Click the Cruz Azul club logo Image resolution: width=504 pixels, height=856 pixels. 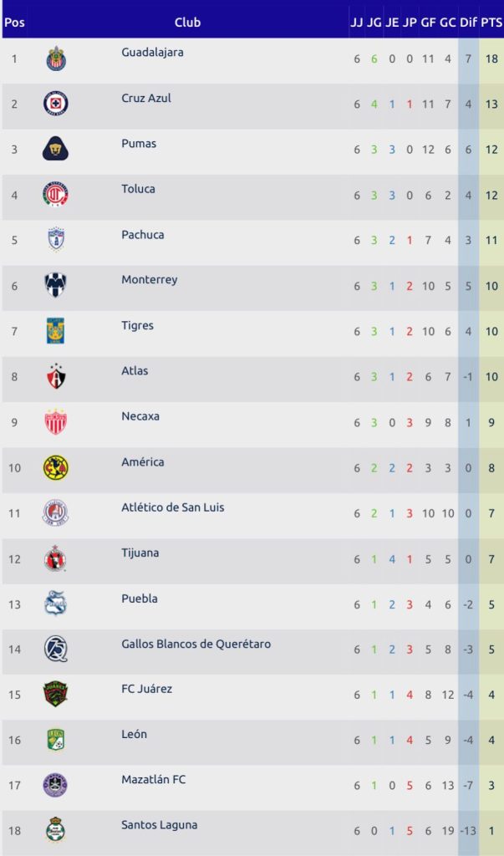point(56,104)
